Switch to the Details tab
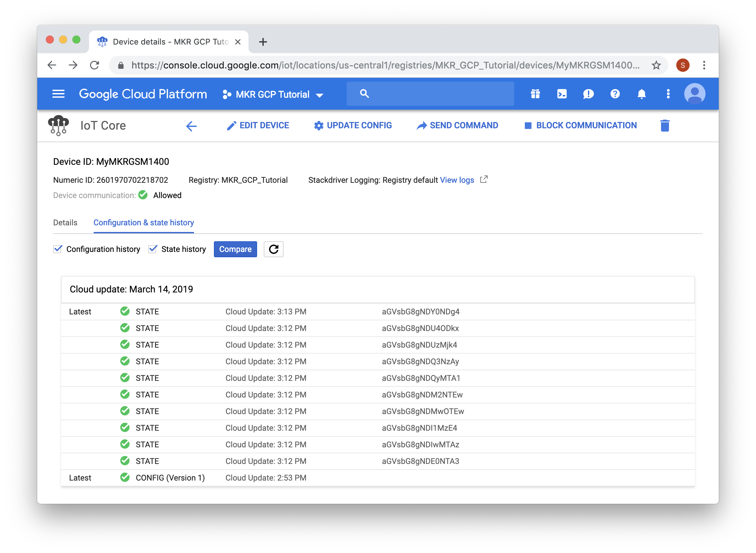 point(65,222)
